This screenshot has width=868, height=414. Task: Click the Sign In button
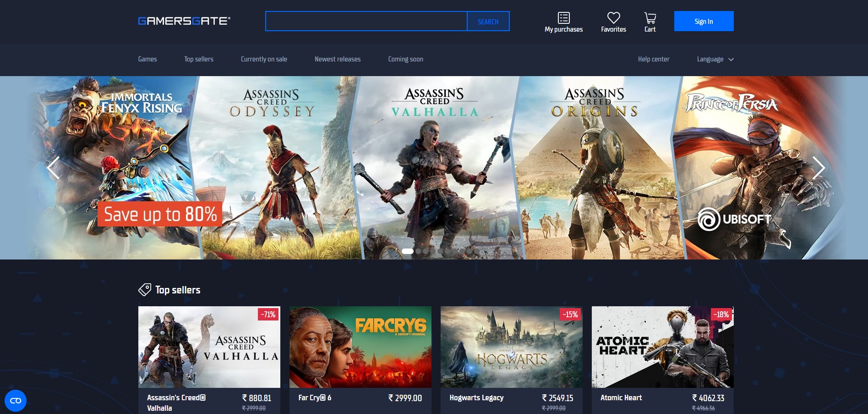click(704, 21)
